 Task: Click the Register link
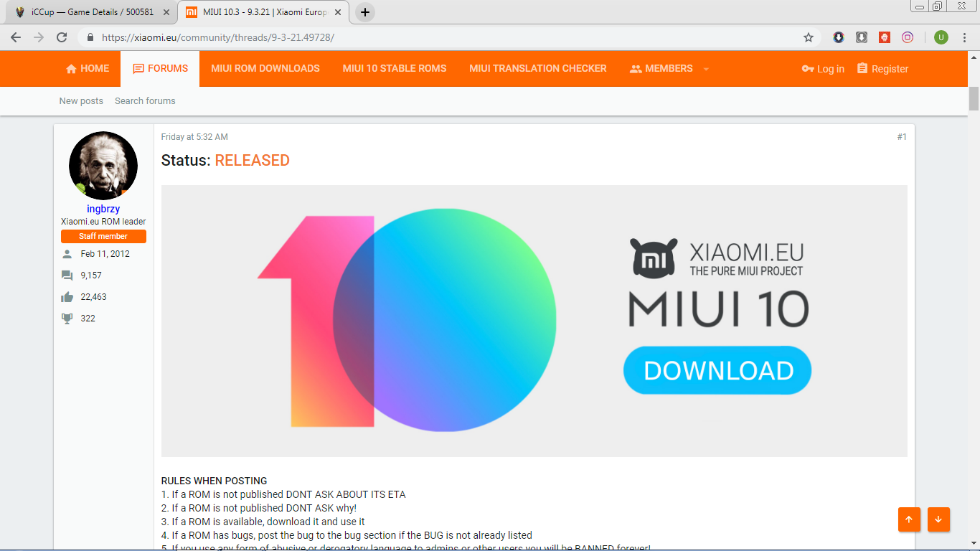pos(882,69)
